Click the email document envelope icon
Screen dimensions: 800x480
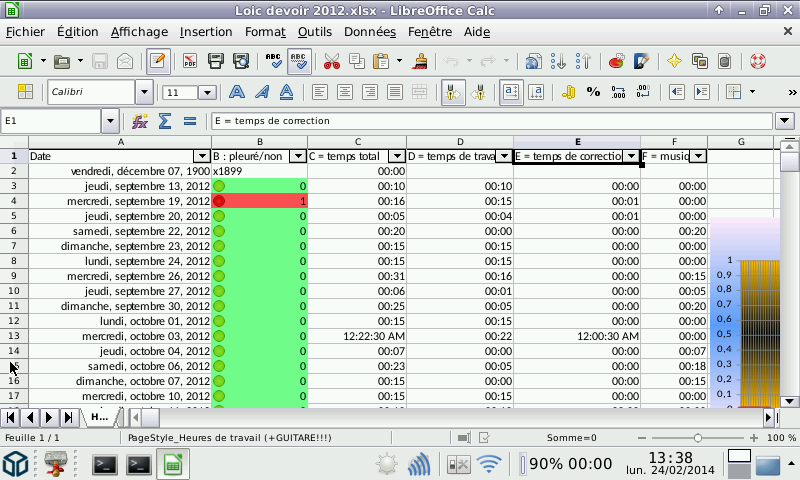(x=125, y=62)
